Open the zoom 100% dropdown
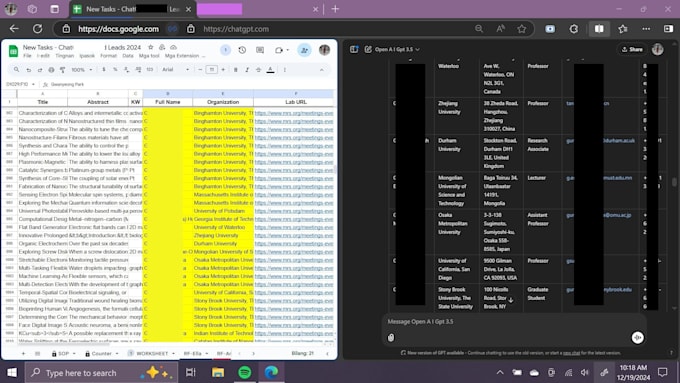Screen dimensions: 680x383 (82, 70)
